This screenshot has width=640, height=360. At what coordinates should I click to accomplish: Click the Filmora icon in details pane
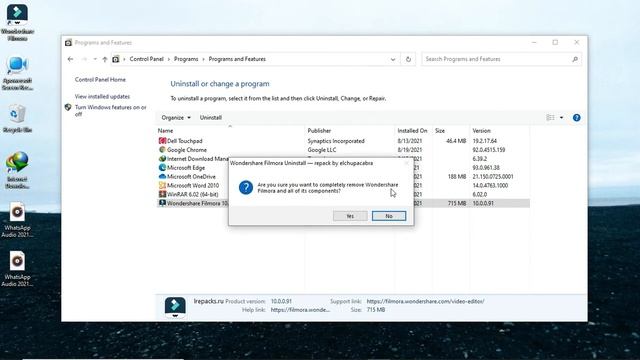tap(175, 307)
